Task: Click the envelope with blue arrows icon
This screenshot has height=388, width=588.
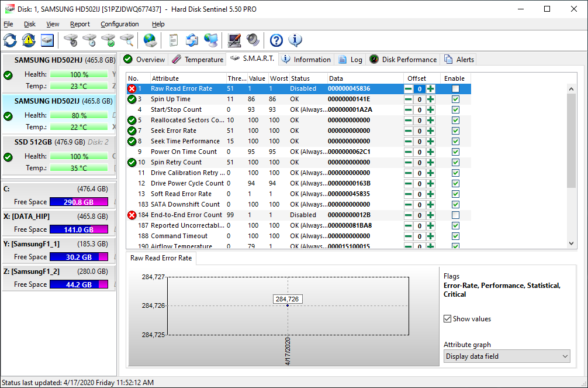Action: click(x=192, y=40)
